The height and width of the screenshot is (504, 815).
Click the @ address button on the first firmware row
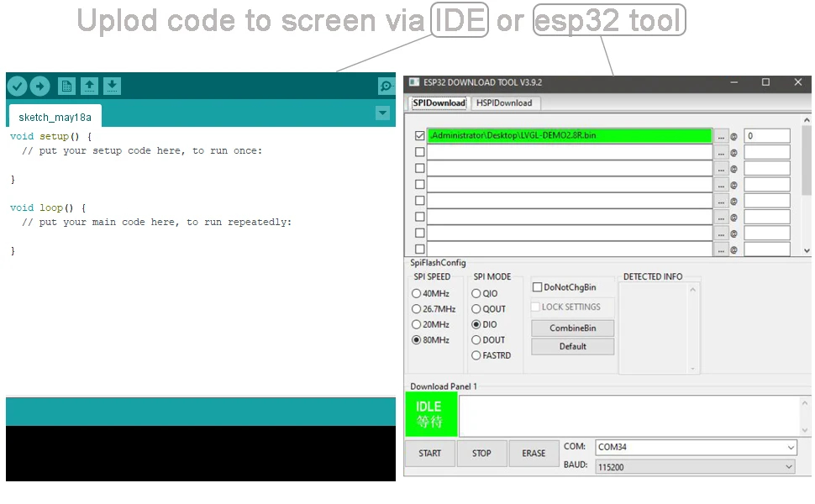pyautogui.click(x=735, y=135)
